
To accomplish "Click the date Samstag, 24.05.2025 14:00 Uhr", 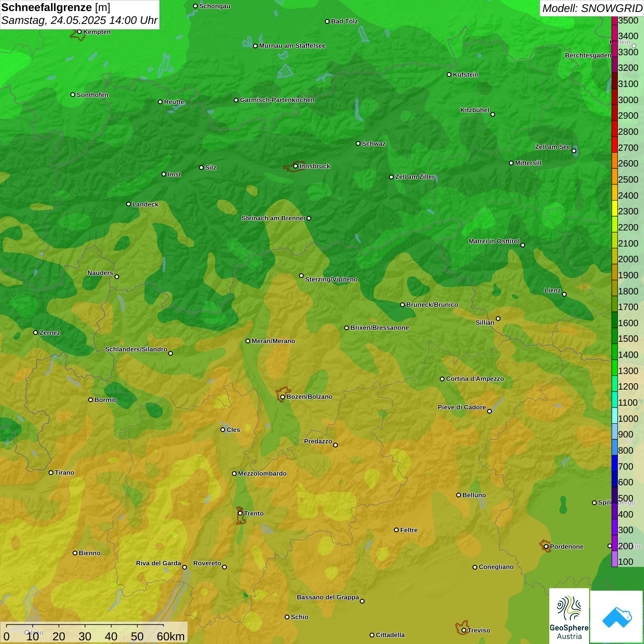I will point(80,21).
